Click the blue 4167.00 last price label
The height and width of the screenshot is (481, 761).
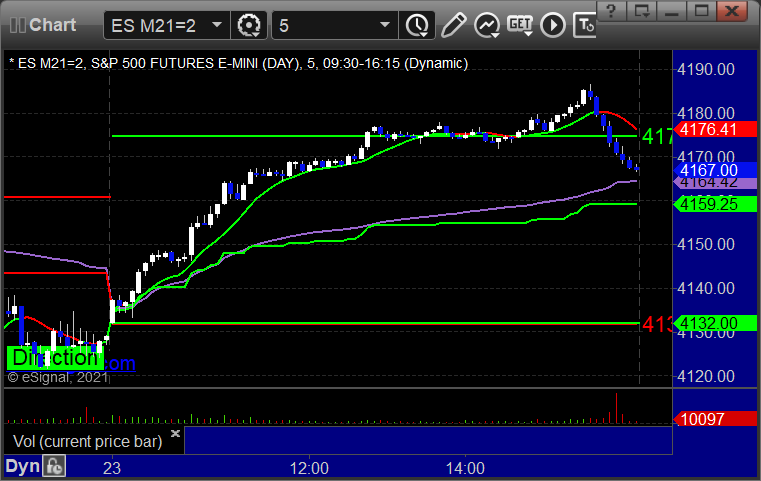point(715,170)
